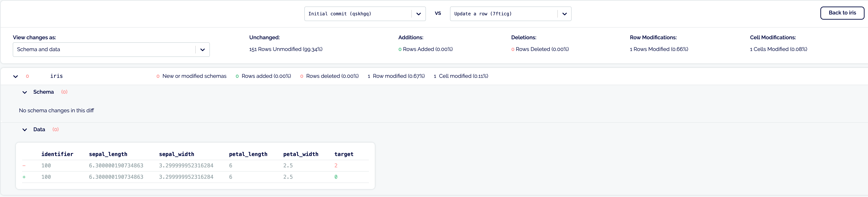Click the red old target value 2
868x197 pixels.
336,166
